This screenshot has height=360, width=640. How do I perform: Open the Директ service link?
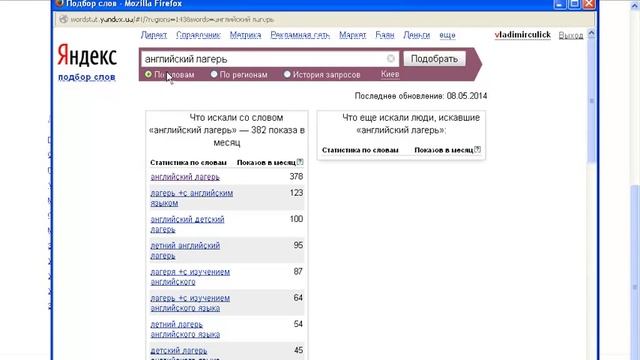tap(154, 35)
